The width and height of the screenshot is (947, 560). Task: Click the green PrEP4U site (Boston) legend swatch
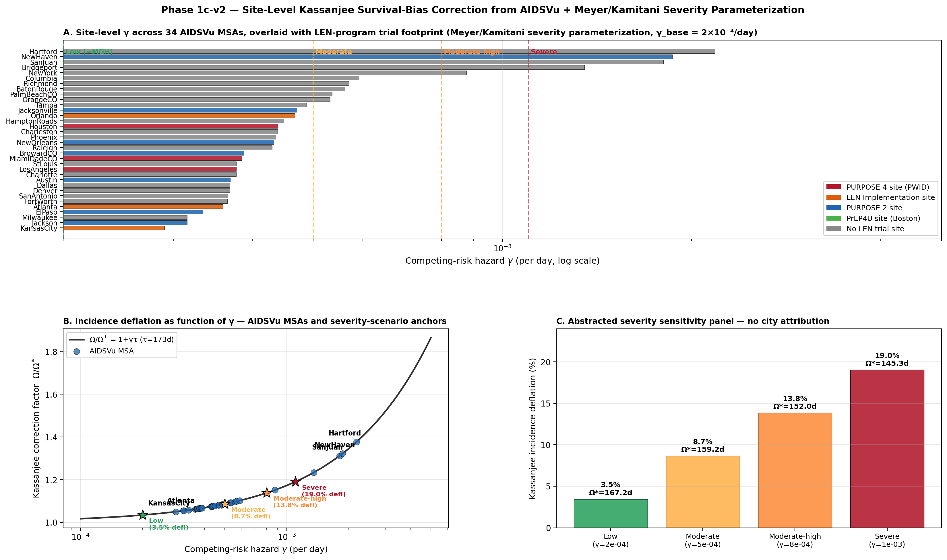tap(833, 219)
